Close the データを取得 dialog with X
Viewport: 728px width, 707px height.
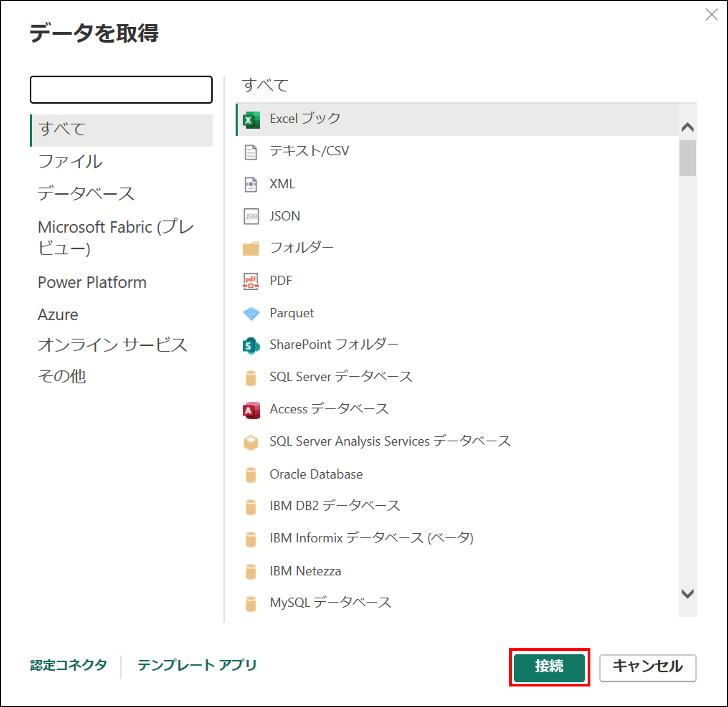(711, 15)
